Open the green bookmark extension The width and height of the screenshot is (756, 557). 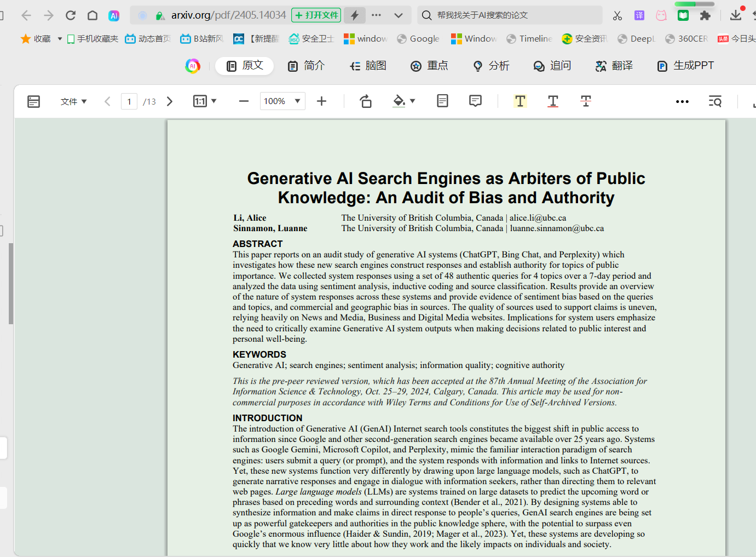[683, 15]
